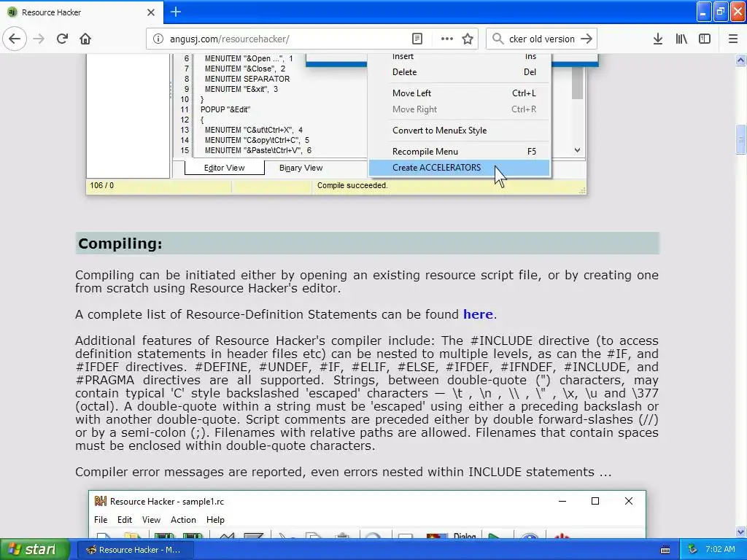747x560 pixels.
Task: Click the Compiling heading
Action: [120, 244]
